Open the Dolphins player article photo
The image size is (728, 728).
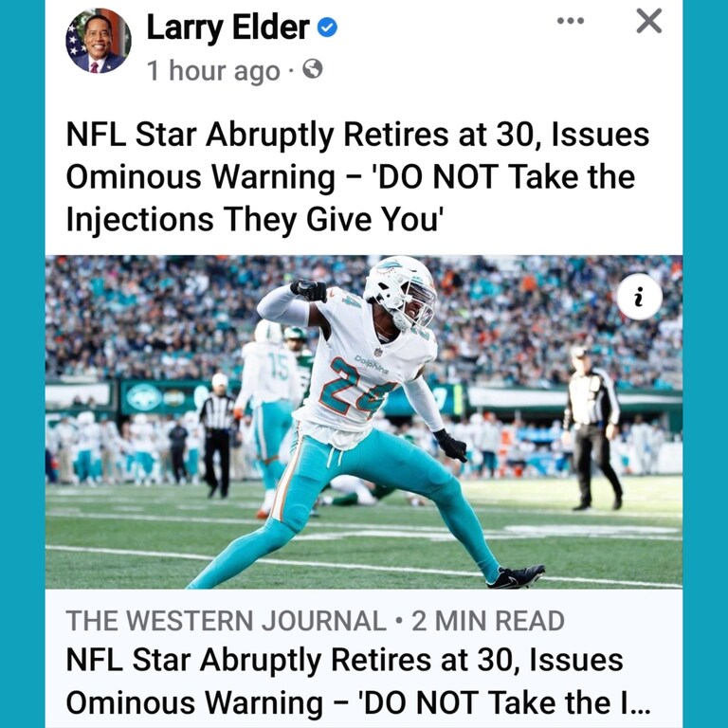364,422
